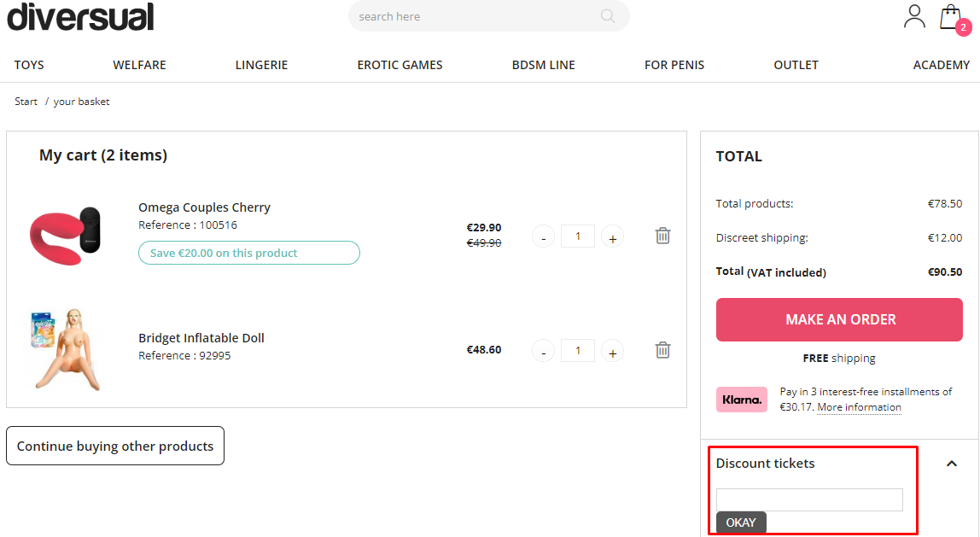Click the MAKE AN ORDER button

[x=839, y=319]
